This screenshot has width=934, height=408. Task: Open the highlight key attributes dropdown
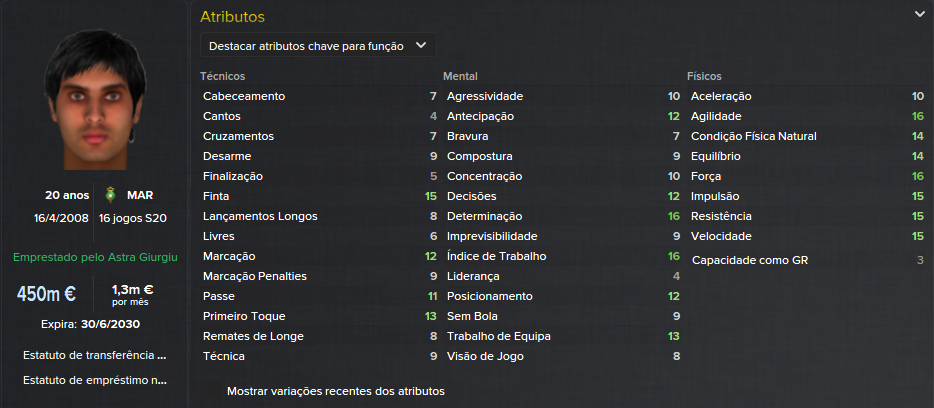click(318, 46)
